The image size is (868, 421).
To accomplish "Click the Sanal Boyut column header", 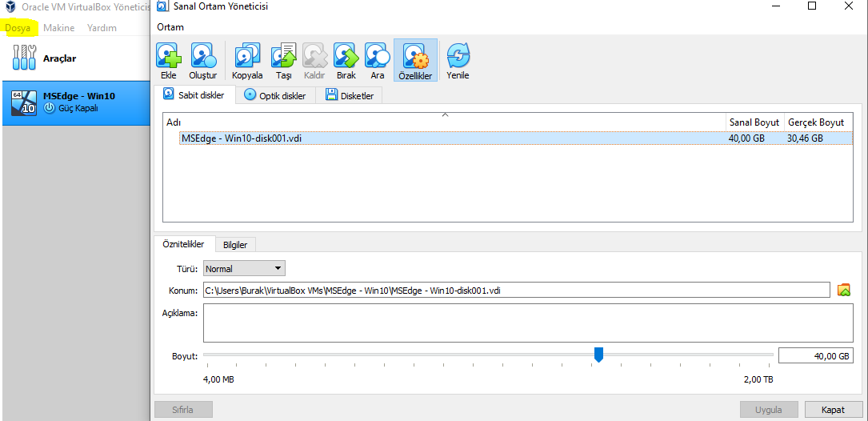I will tap(754, 122).
